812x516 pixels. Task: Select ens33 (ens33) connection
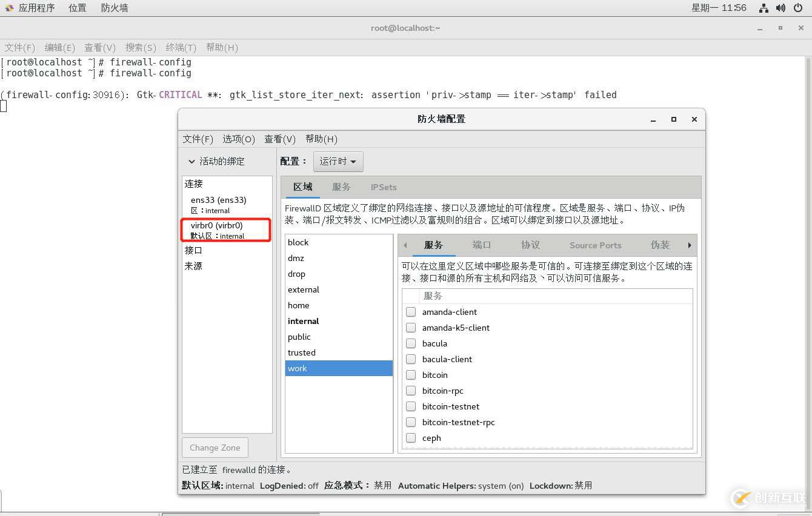227,205
